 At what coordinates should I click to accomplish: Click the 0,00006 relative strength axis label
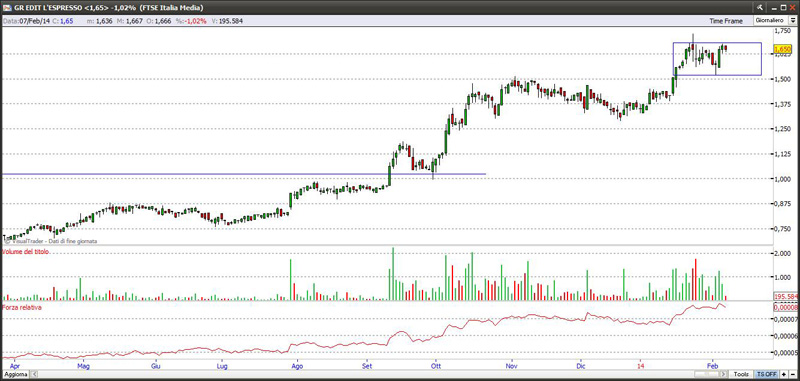[786, 336]
